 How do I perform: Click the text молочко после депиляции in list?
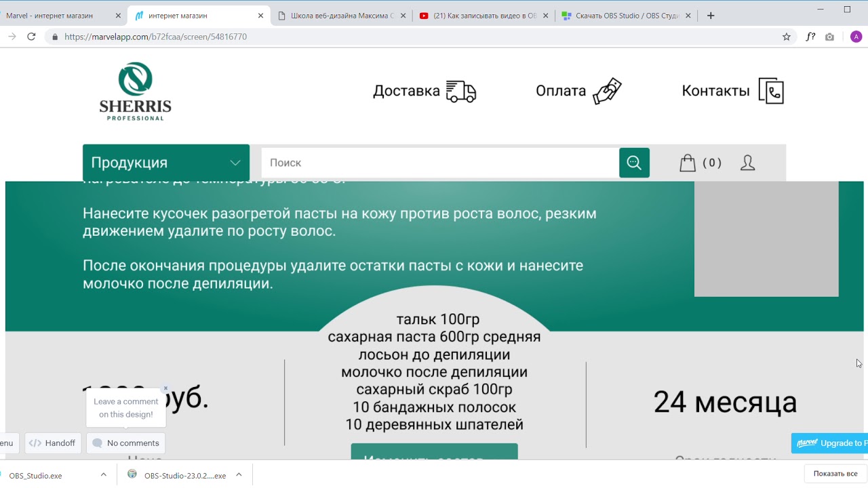(x=434, y=372)
